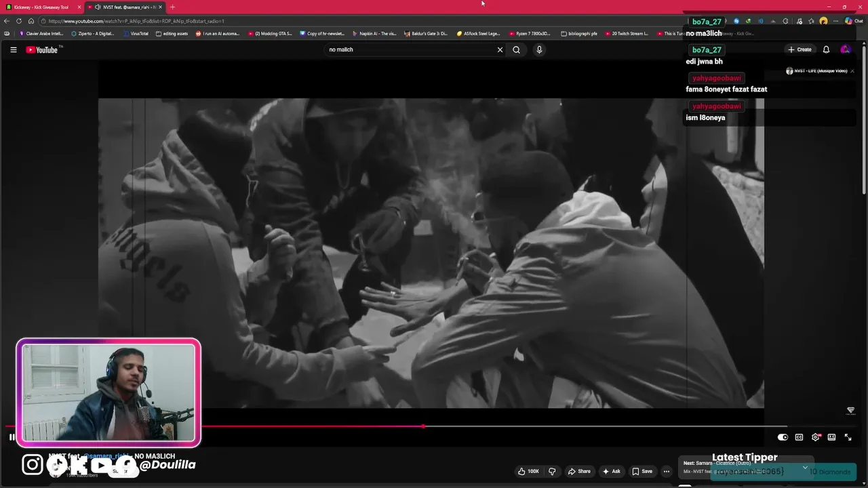Open the 'editing assets' bookmarks folder
Viewport: 868px width, 488px height.
(x=172, y=33)
